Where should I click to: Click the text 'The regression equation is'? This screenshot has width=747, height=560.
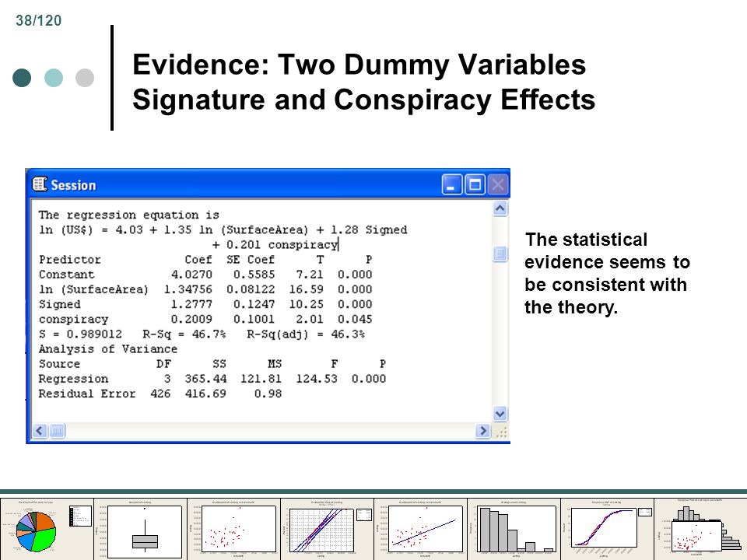[x=128, y=215]
